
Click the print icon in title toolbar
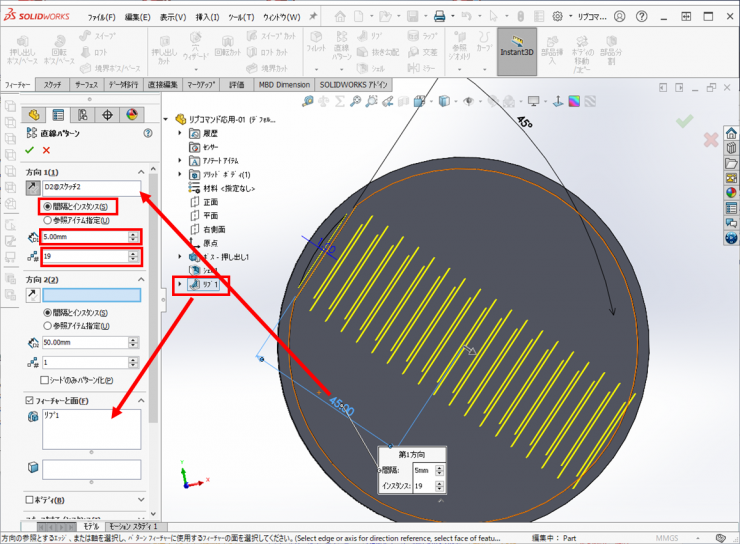tap(438, 17)
